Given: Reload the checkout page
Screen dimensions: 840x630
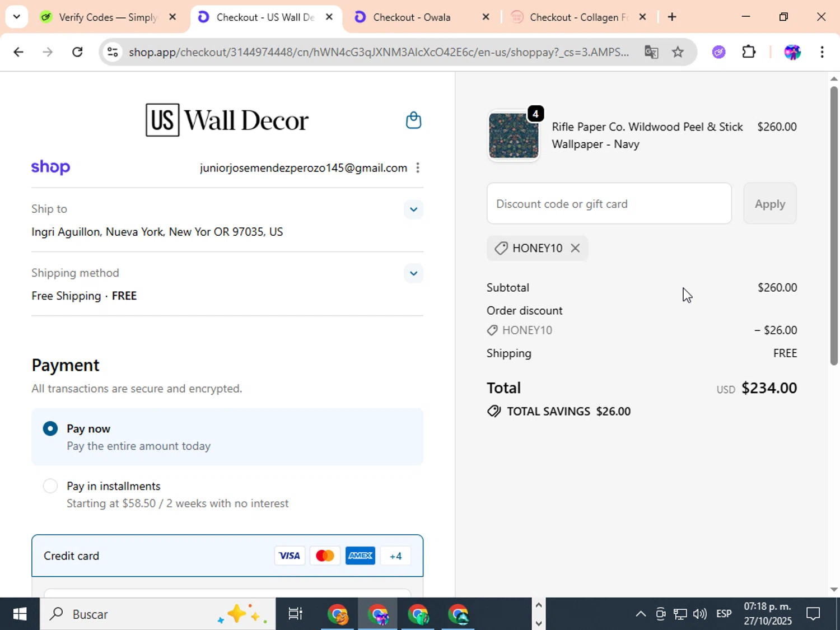Looking at the screenshot, I should 77,52.
